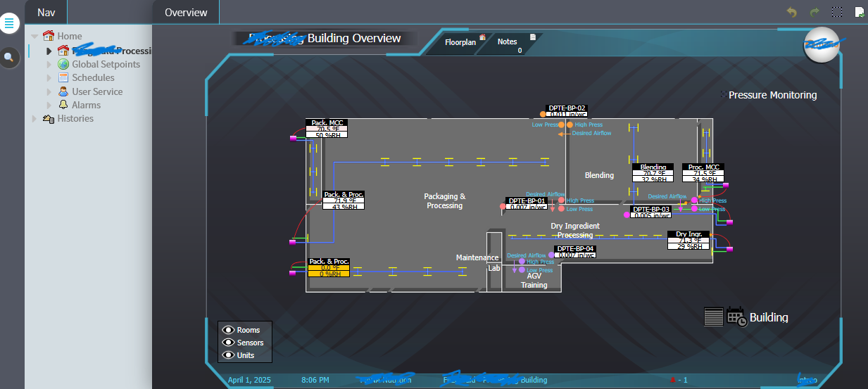
Task: Activate the dashed selection rectangle tool
Action: click(837, 12)
